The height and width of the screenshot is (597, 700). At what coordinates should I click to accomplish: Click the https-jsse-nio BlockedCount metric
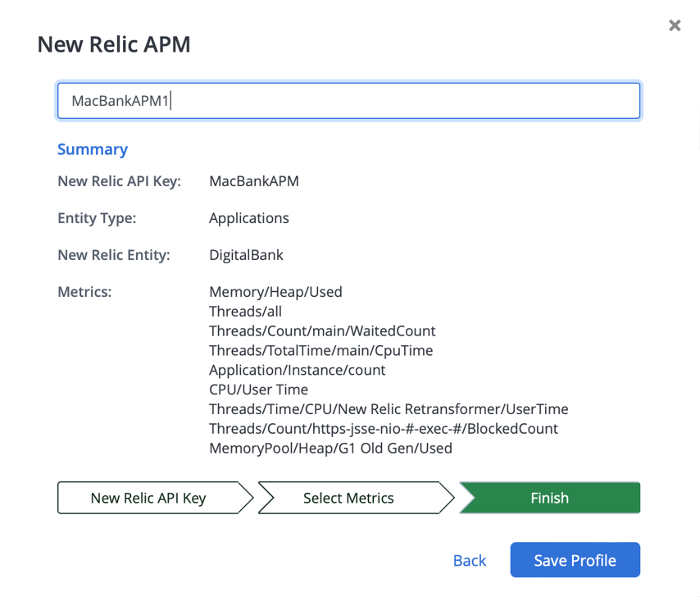[384, 429]
